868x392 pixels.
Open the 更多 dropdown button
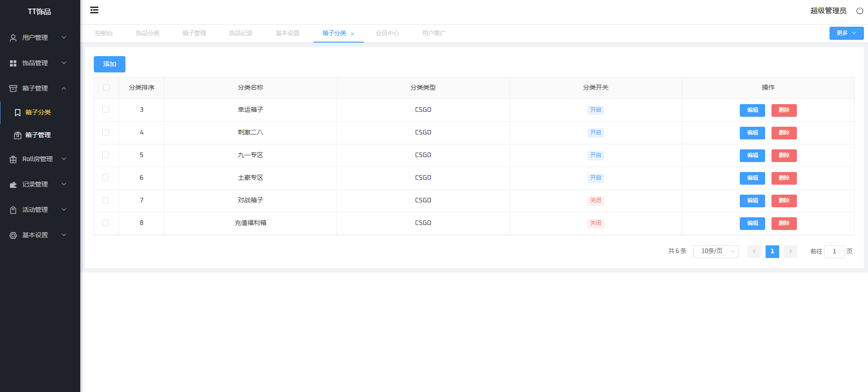pyautogui.click(x=846, y=33)
